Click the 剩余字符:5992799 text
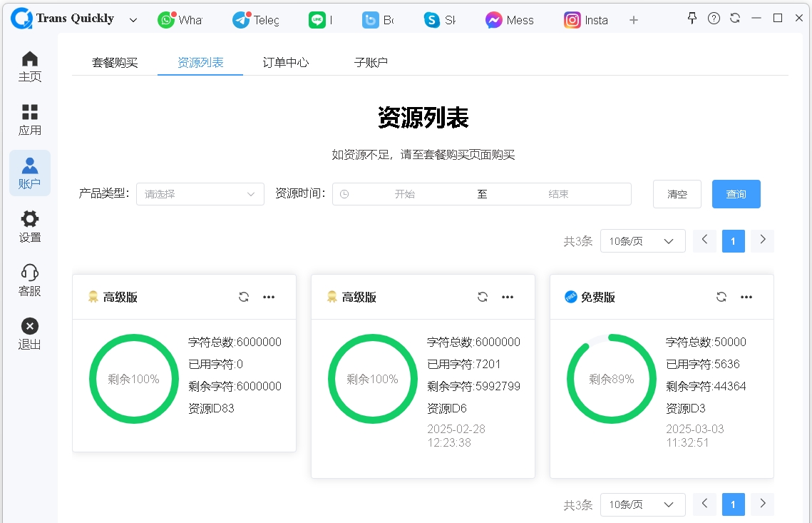The image size is (812, 523). pyautogui.click(x=473, y=386)
